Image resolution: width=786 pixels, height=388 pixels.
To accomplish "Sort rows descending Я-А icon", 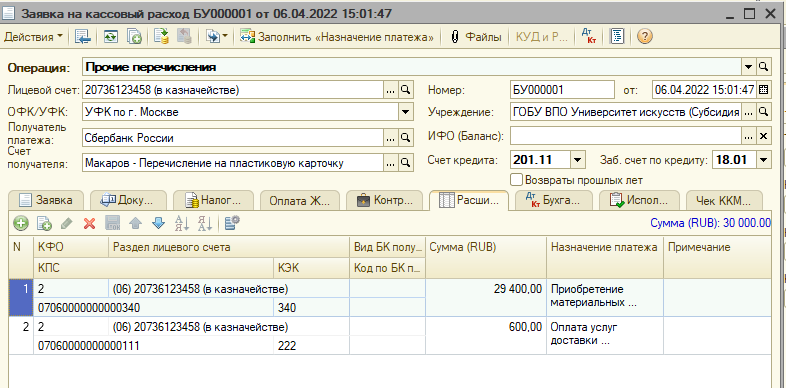I will [205, 224].
